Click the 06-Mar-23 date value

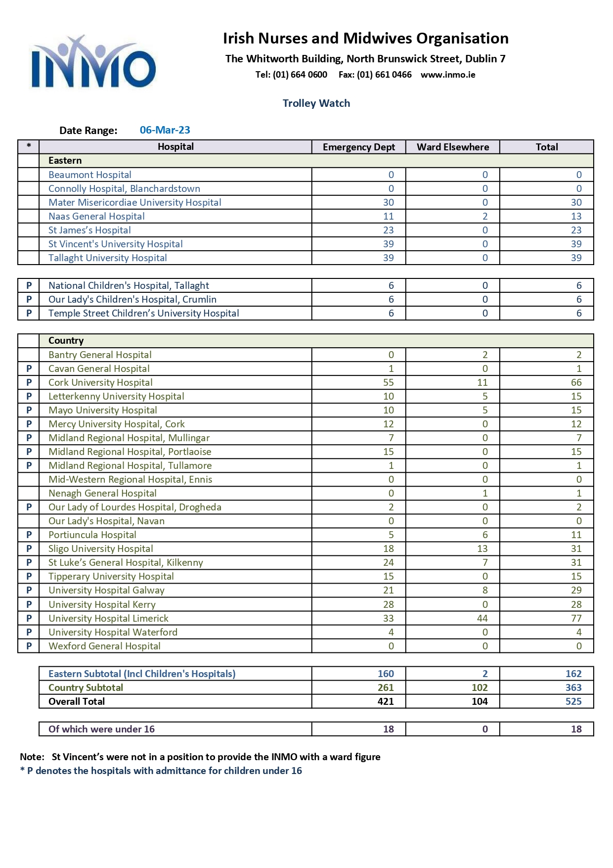[165, 130]
